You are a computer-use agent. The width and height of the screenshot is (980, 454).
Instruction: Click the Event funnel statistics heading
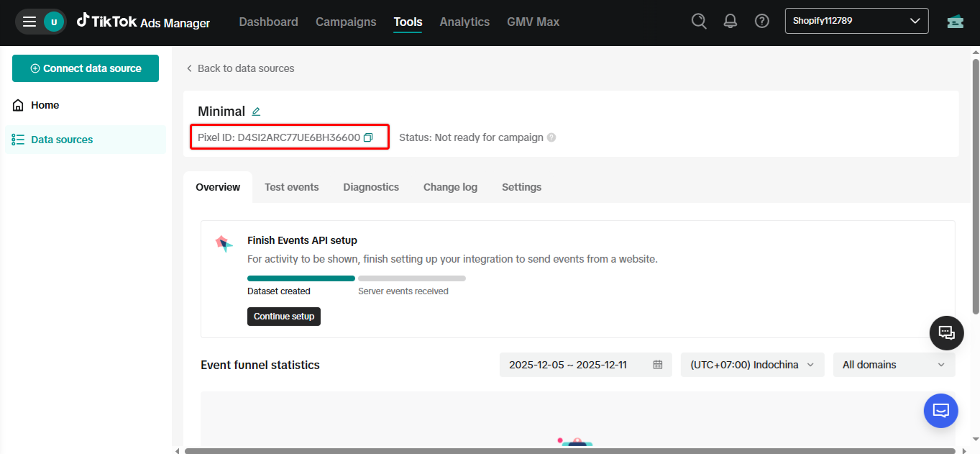[260, 365]
